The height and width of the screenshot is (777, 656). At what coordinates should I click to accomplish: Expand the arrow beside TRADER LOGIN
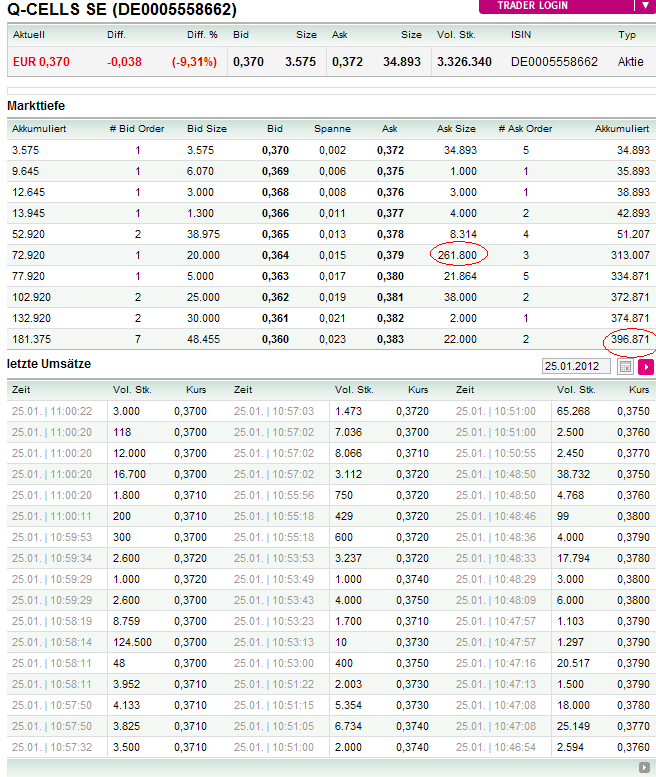click(645, 5)
